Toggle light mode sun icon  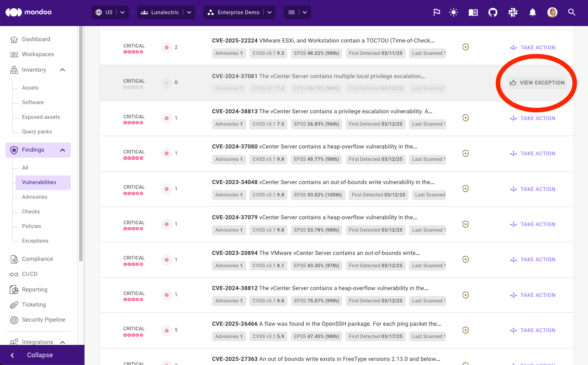[453, 12]
